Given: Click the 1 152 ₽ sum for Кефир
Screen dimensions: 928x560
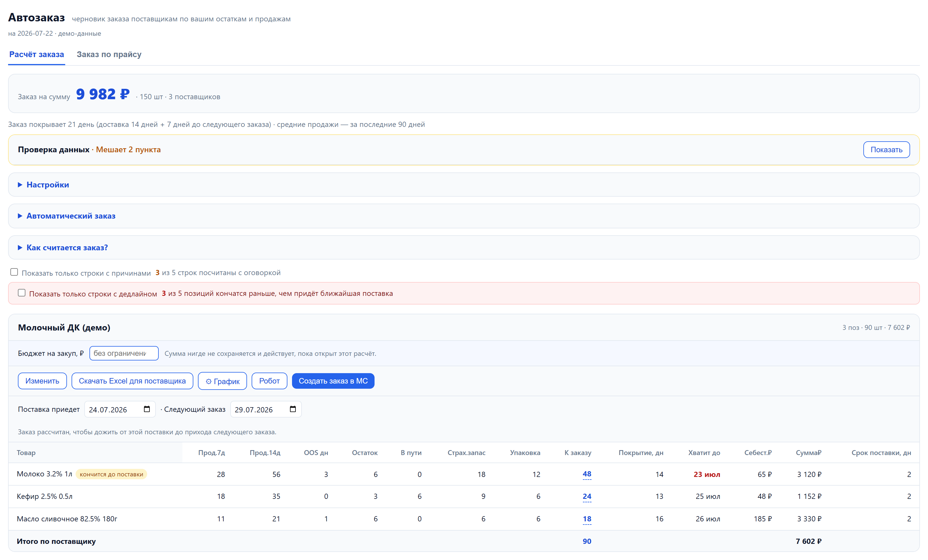Looking at the screenshot, I should tap(809, 496).
